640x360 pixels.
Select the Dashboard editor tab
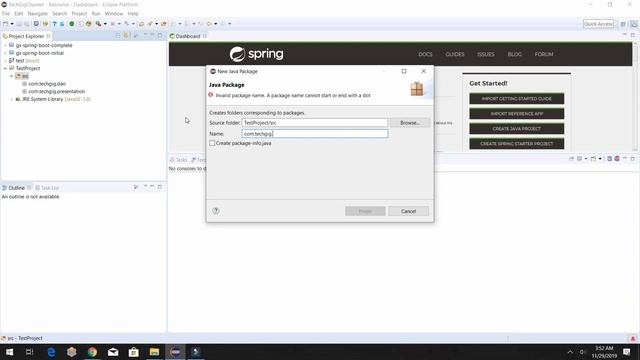(x=188, y=36)
